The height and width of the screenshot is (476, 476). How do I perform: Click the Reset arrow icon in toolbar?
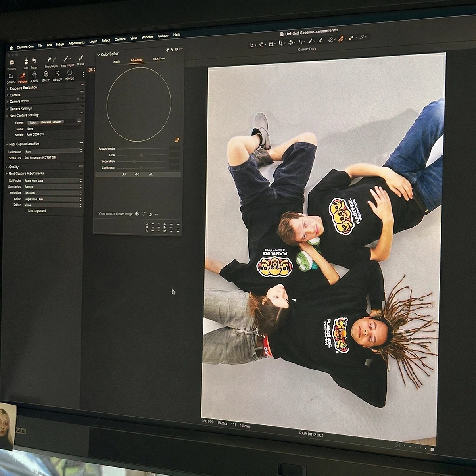click(x=34, y=61)
